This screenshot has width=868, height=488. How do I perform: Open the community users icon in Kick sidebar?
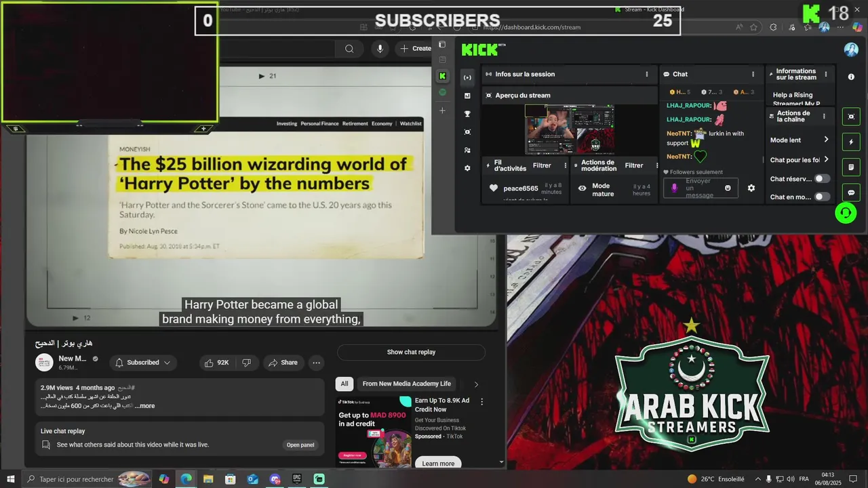pyautogui.click(x=467, y=150)
